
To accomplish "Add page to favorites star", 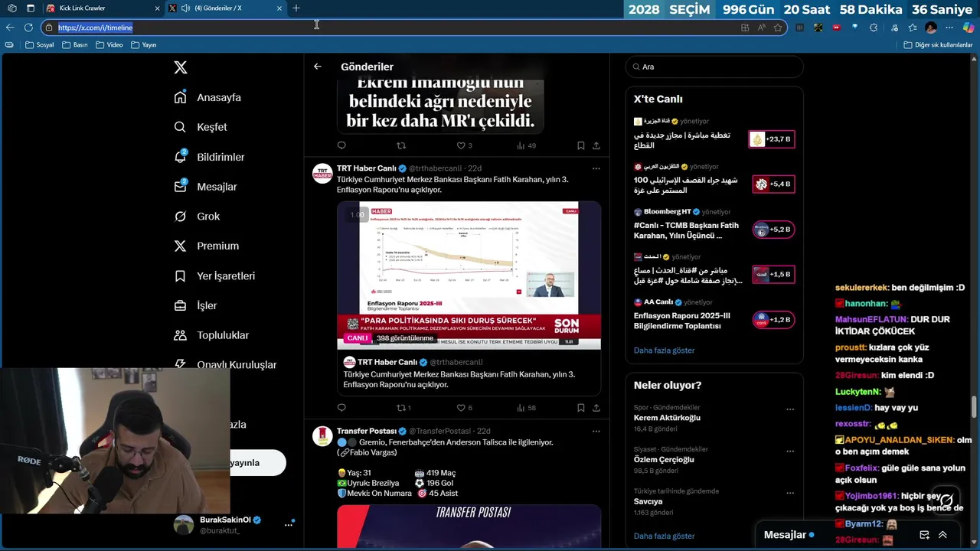I will tap(778, 28).
